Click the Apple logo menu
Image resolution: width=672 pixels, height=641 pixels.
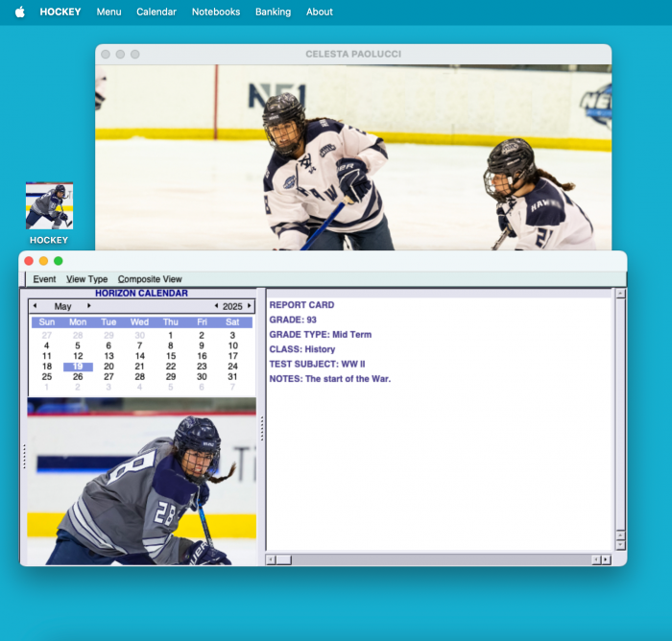(x=20, y=12)
